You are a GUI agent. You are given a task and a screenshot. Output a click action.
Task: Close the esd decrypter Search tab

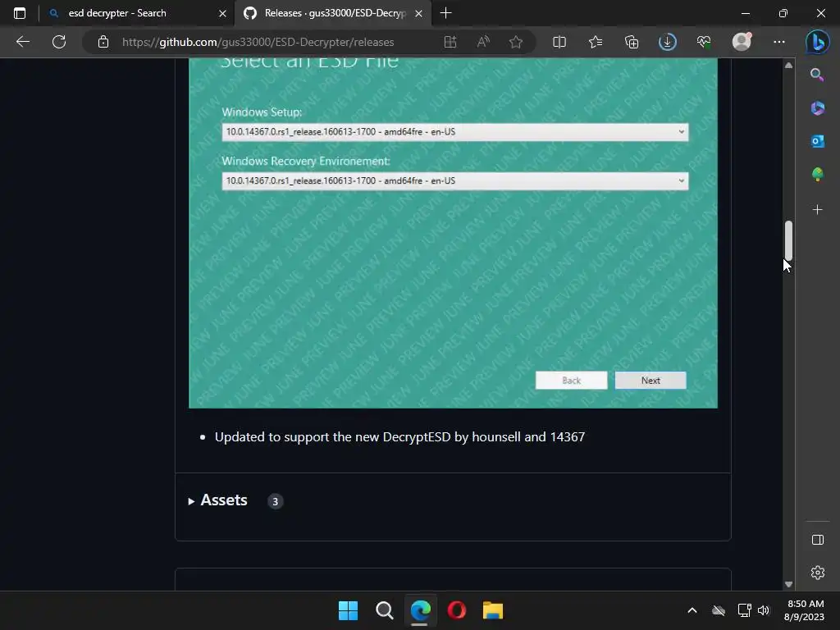coord(222,13)
